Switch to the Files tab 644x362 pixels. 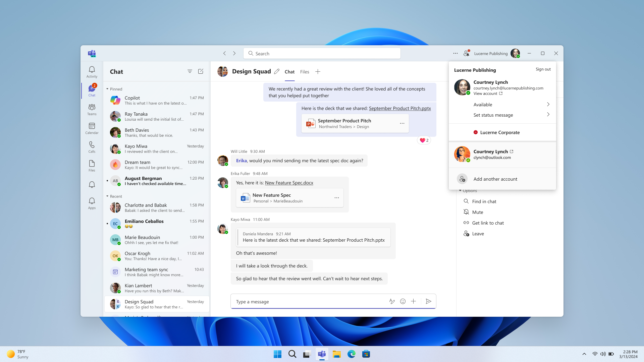pyautogui.click(x=305, y=72)
